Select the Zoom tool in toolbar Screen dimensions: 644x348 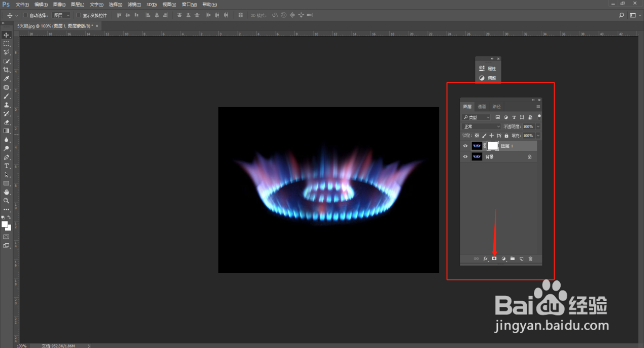(6, 201)
